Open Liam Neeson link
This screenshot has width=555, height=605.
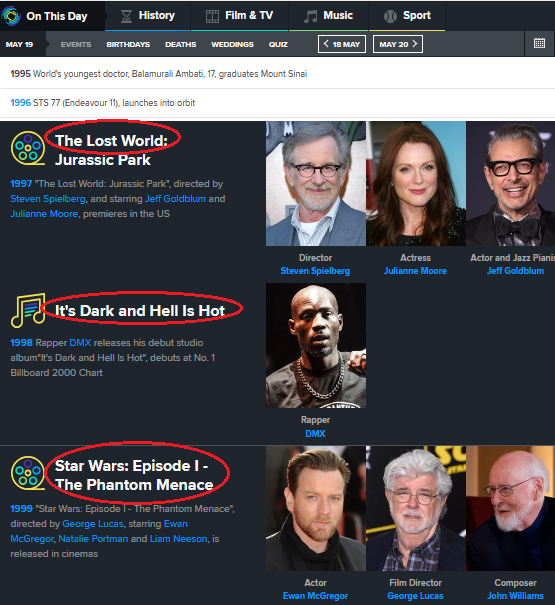(178, 539)
